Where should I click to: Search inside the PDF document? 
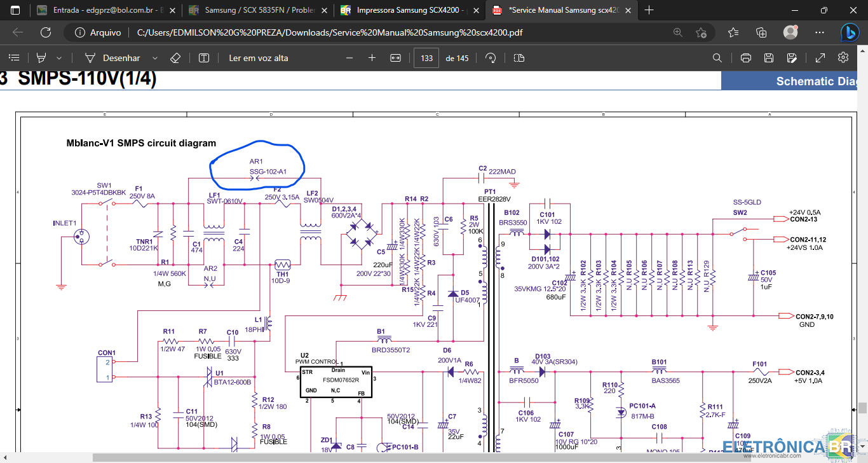coord(717,58)
